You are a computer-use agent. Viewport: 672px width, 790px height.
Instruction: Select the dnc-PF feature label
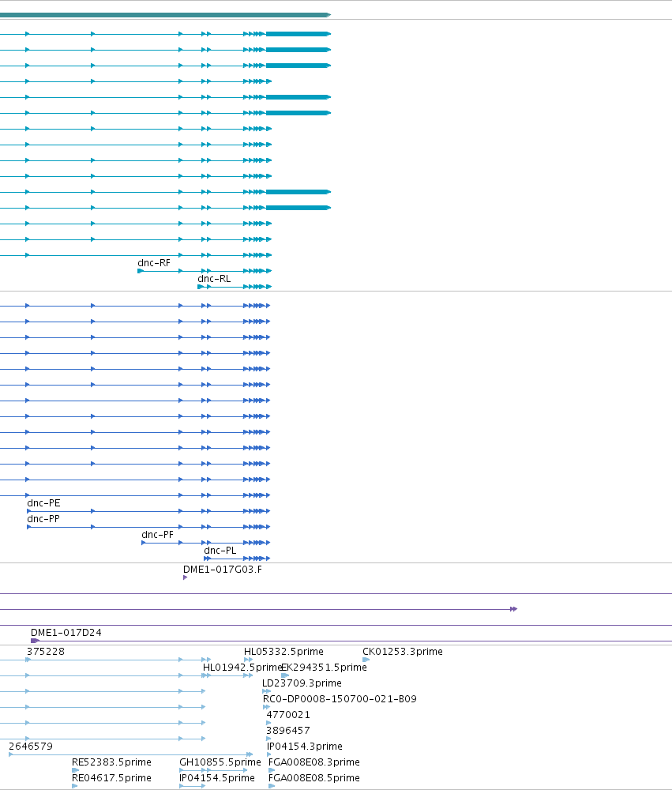[157, 535]
